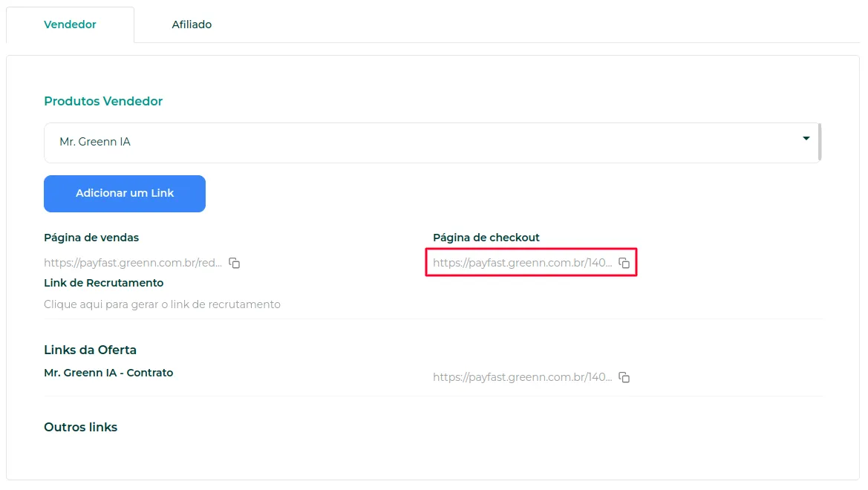
Task: Click the Link de Recrutamento label
Action: [x=103, y=283]
